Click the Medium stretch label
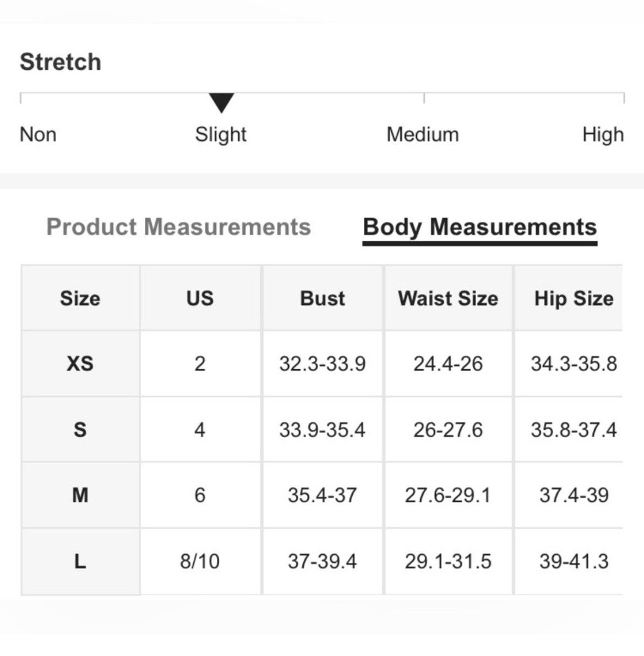Image resolution: width=644 pixels, height=656 pixels. pyautogui.click(x=423, y=135)
